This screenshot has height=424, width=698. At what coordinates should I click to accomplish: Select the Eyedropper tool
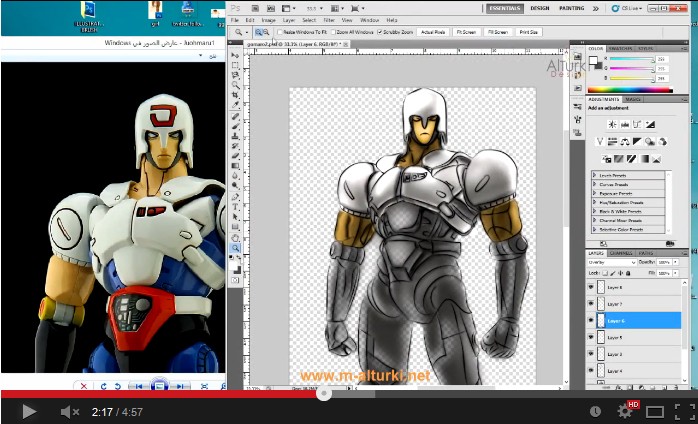(x=235, y=105)
